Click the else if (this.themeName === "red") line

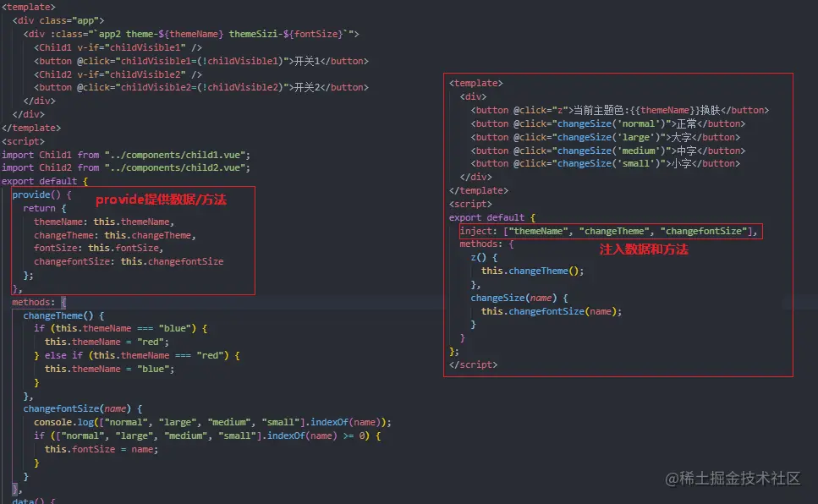pyautogui.click(x=137, y=355)
